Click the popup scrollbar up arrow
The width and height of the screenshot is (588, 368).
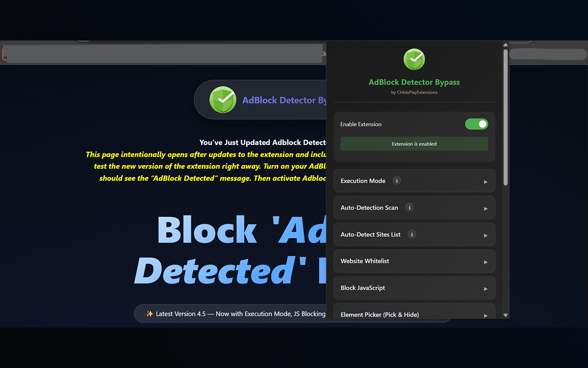[x=505, y=45]
